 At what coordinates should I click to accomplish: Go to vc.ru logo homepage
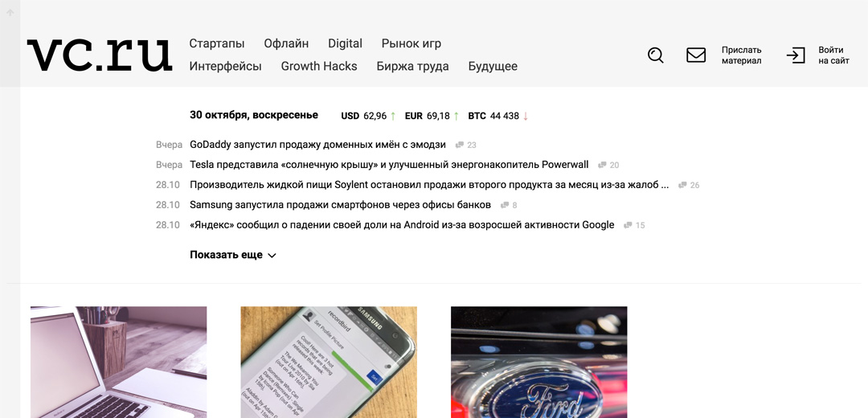(x=99, y=55)
